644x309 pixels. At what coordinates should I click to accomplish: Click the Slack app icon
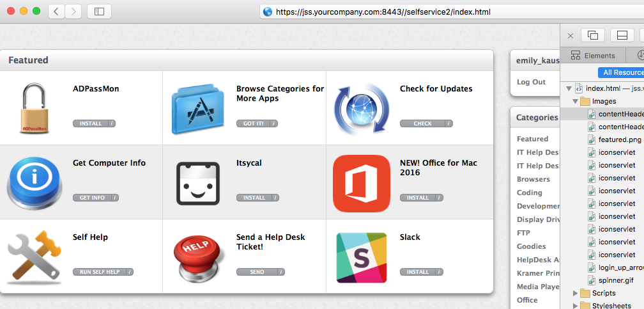tap(362, 258)
